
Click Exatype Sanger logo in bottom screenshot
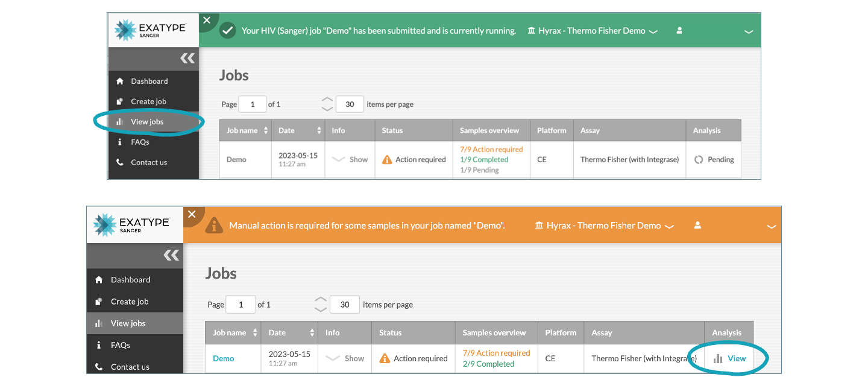point(133,225)
